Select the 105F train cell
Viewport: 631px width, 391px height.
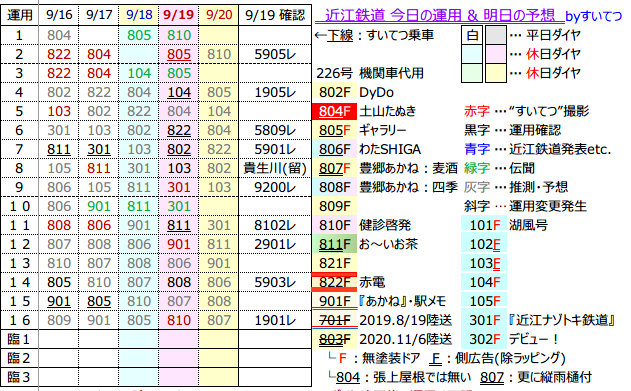pos(484,301)
